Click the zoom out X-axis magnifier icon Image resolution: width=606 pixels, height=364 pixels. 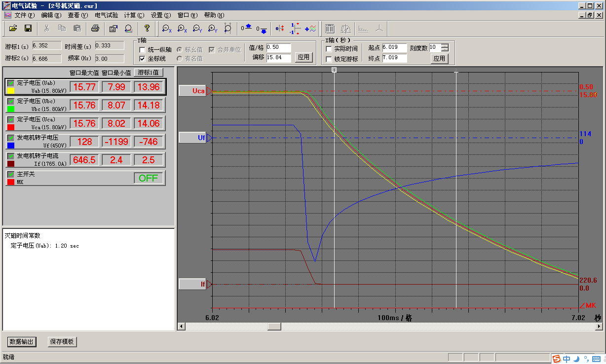coord(167,29)
